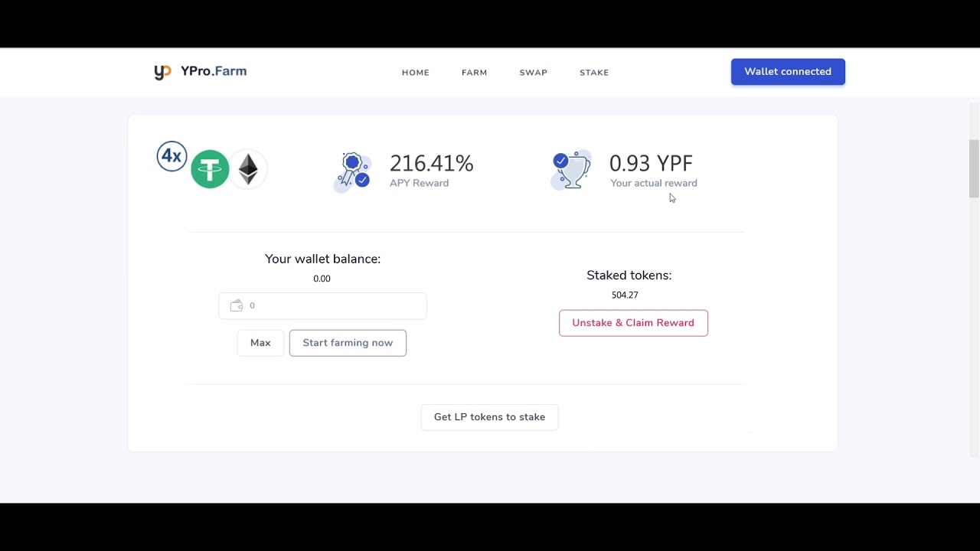Click the 'Your actual reward' caption
The width and height of the screenshot is (980, 551).
tap(654, 183)
